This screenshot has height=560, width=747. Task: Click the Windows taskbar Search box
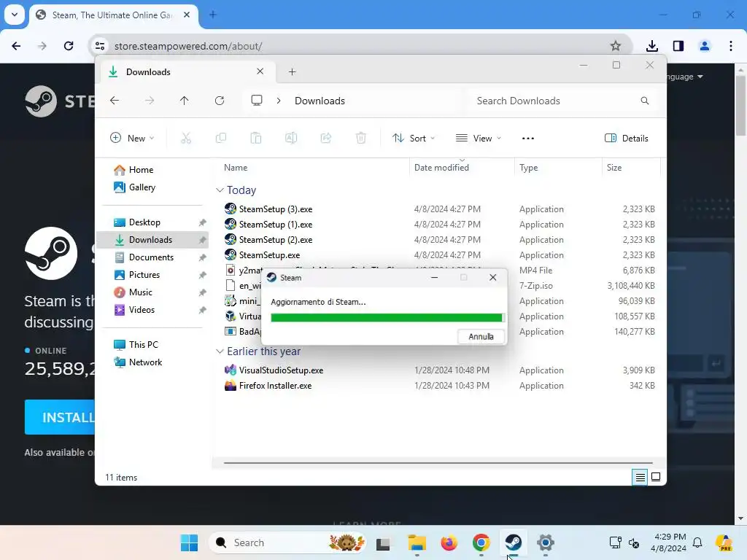289,542
